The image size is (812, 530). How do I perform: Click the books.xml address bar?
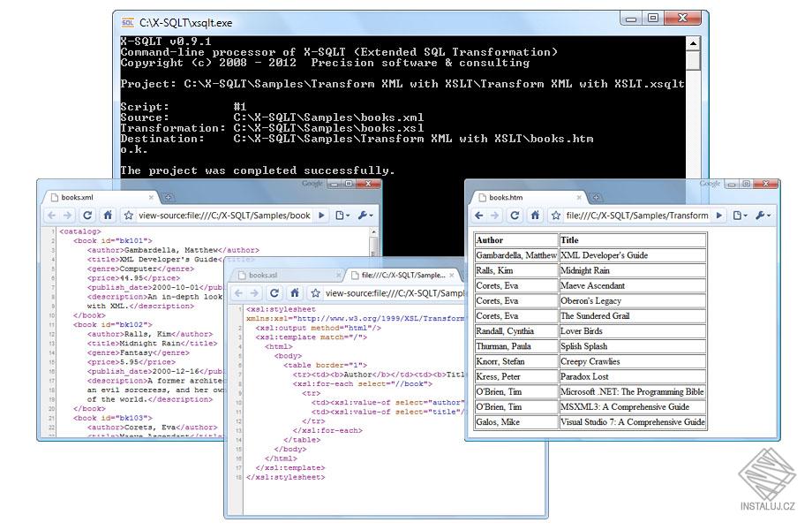(x=224, y=216)
